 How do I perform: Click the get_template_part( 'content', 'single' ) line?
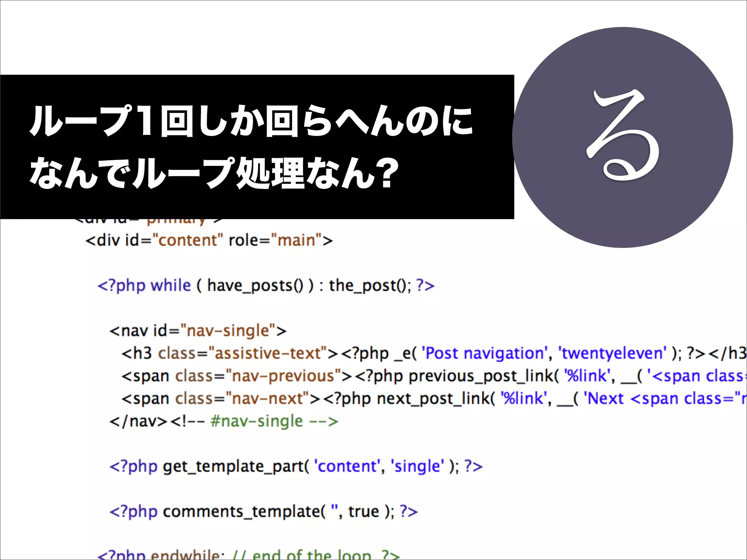tap(296, 467)
